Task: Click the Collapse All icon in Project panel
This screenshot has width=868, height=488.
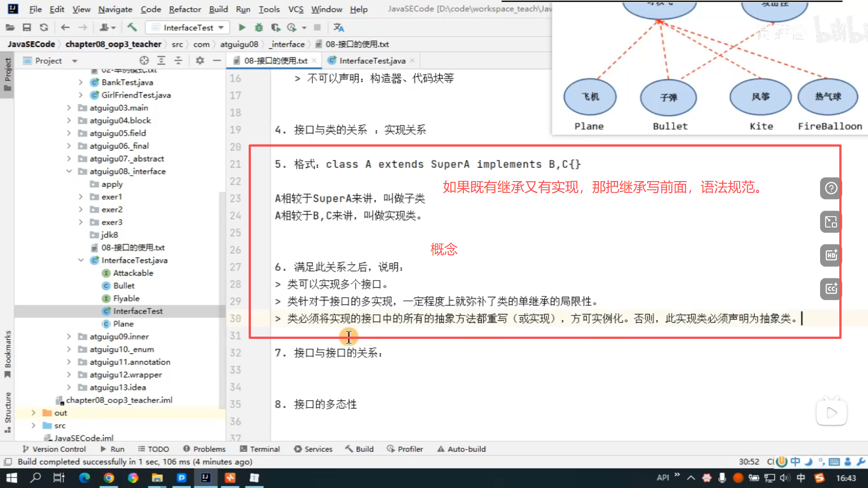Action: click(178, 61)
